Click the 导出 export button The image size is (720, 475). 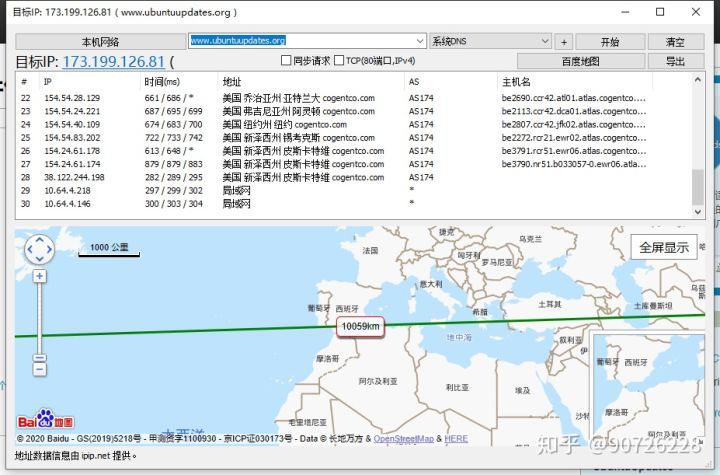[675, 61]
